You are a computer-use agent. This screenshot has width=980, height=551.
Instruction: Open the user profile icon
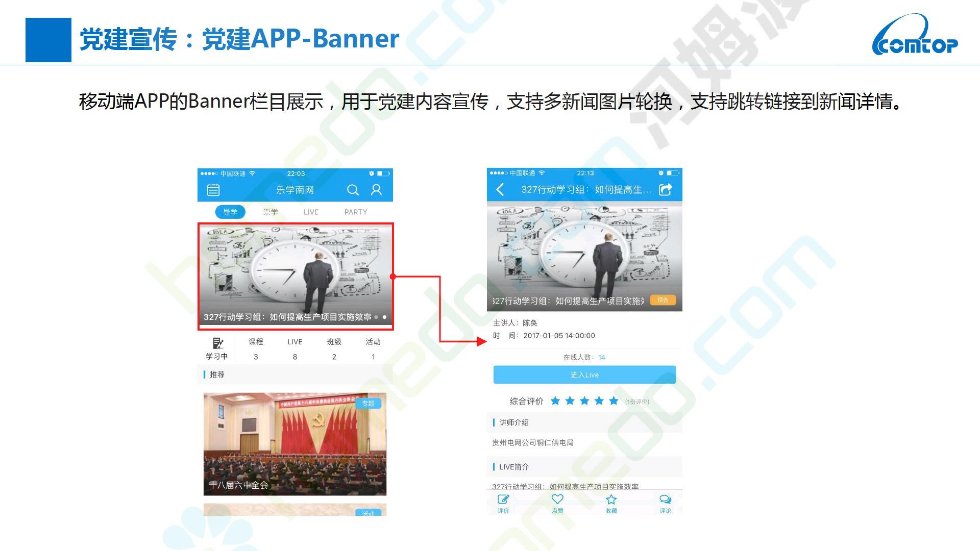[x=376, y=190]
